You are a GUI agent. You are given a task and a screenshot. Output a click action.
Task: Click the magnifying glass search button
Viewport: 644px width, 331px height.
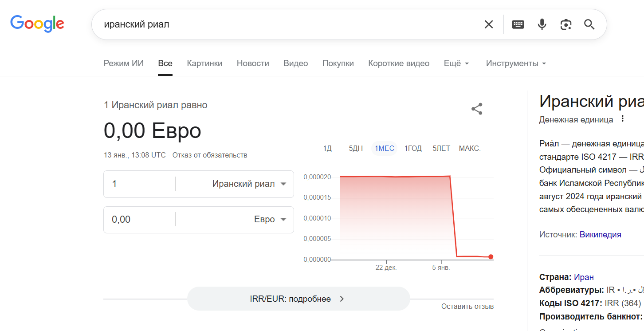pyautogui.click(x=589, y=24)
